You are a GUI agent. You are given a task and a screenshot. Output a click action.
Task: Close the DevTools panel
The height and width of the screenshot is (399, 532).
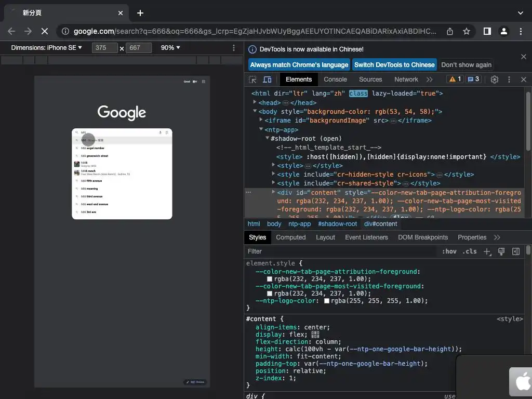point(524,79)
